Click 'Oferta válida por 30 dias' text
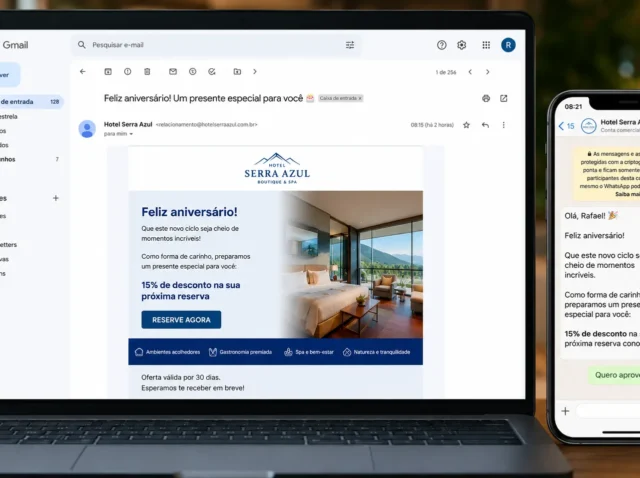The height and width of the screenshot is (478, 640). point(181,377)
